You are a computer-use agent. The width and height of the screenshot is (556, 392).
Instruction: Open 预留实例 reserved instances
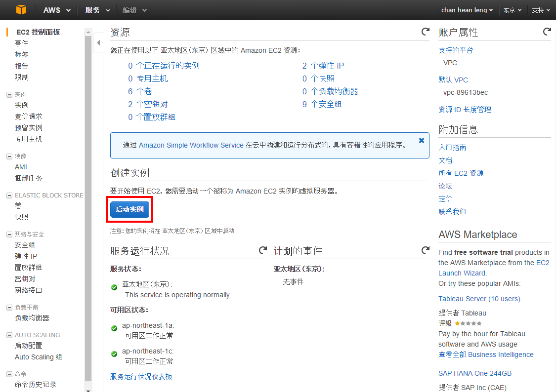coord(28,128)
